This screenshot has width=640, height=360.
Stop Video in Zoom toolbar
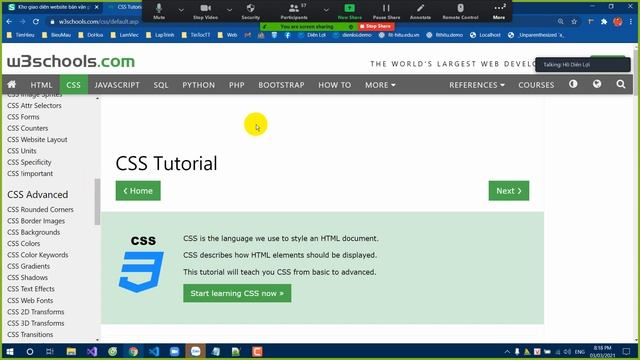point(205,11)
